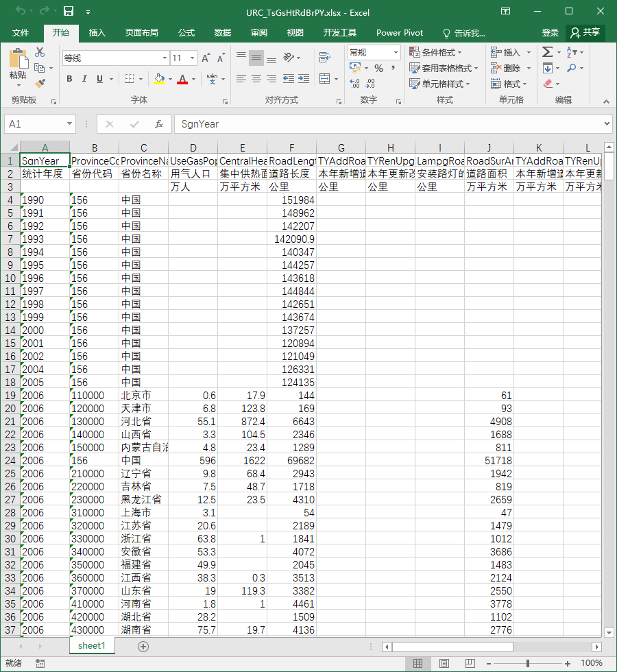Click the Increase Decimal icon
617x672 pixels.
tap(355, 84)
